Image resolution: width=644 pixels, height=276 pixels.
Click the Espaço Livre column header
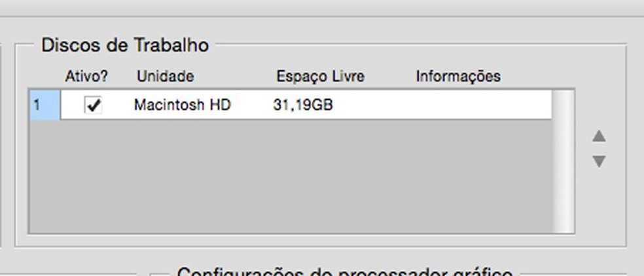pyautogui.click(x=320, y=77)
